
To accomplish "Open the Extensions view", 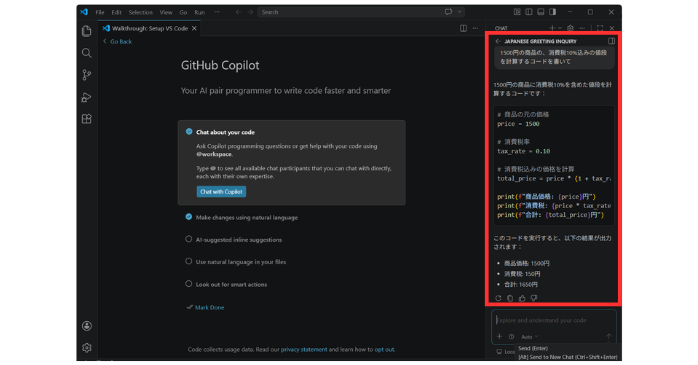I will point(87,119).
